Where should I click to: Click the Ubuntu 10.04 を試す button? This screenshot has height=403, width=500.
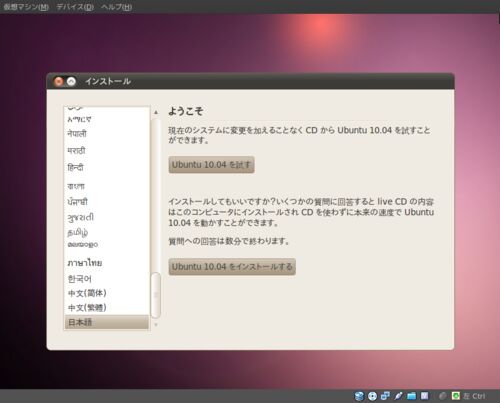tap(211, 165)
